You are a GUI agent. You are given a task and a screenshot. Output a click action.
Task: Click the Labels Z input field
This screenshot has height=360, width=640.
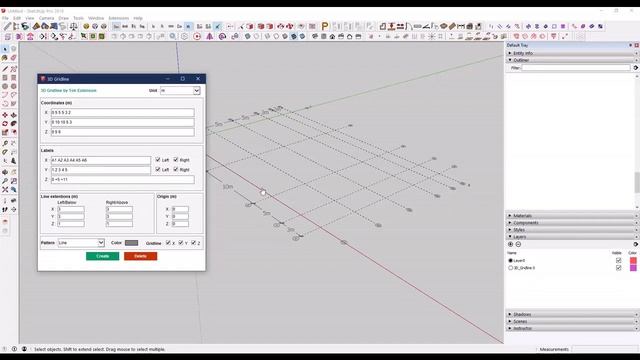[x=122, y=179]
